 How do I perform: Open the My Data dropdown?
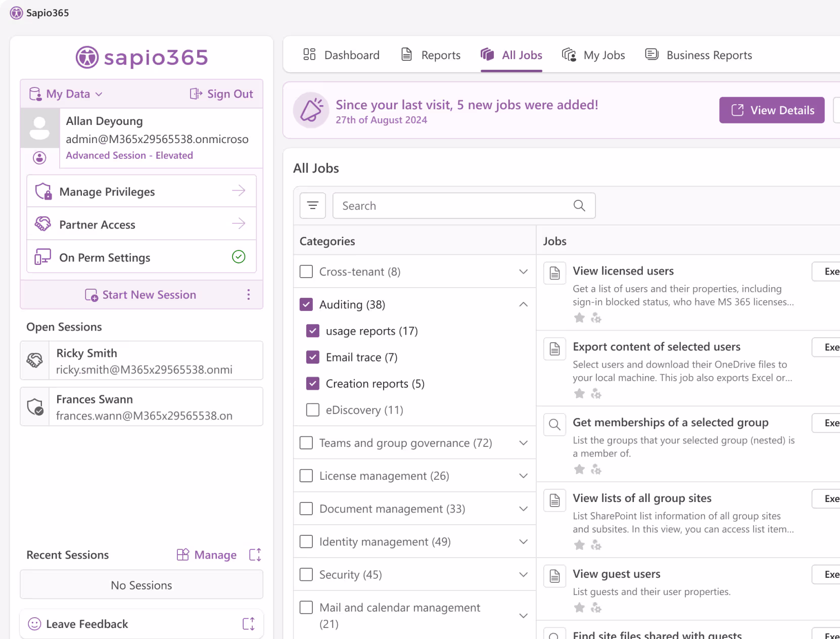click(x=66, y=94)
